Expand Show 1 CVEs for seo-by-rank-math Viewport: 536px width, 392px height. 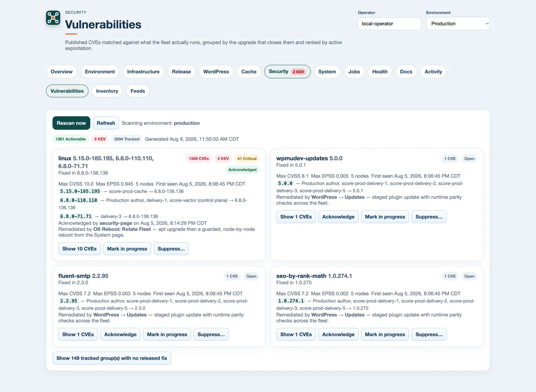(296, 334)
